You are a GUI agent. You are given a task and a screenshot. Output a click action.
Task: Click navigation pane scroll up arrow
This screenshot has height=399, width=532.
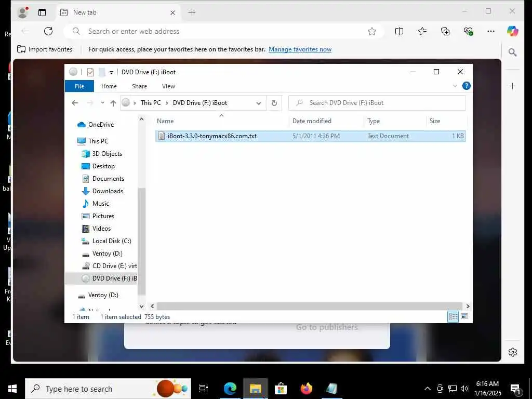[x=141, y=119]
